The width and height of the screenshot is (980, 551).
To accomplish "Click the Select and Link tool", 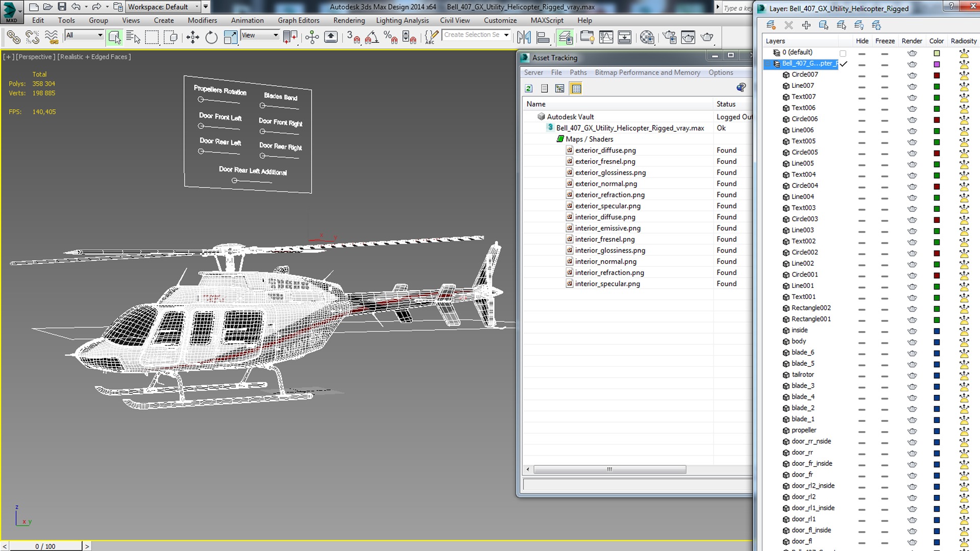I will [14, 37].
